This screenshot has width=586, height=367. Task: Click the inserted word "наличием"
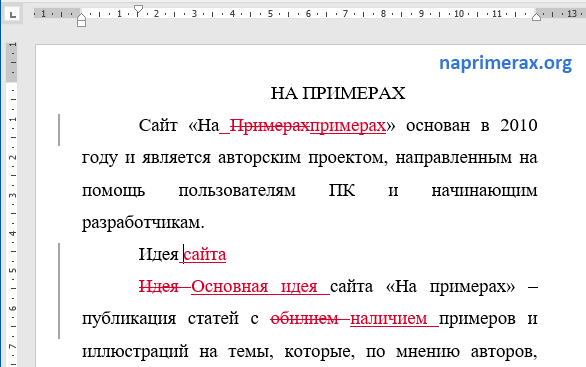[389, 319]
